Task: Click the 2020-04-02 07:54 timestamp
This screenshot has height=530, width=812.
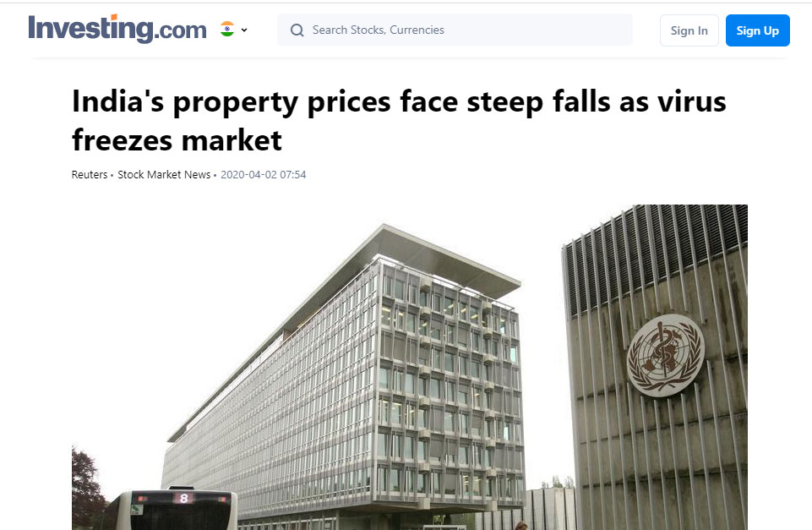Action: [263, 175]
